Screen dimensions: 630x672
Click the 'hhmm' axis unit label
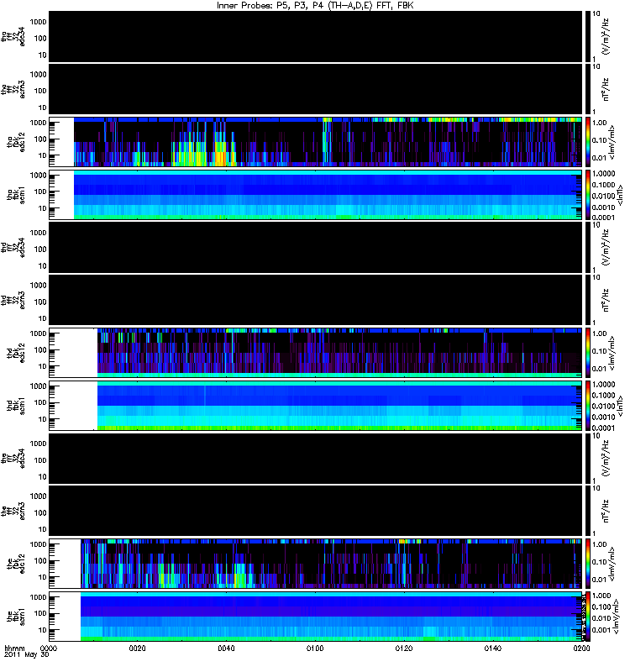coord(14,648)
